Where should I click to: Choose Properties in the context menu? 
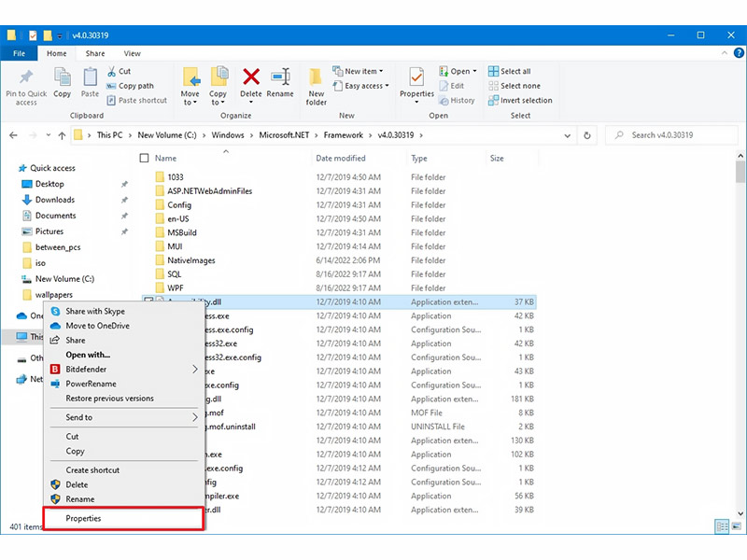(x=124, y=518)
